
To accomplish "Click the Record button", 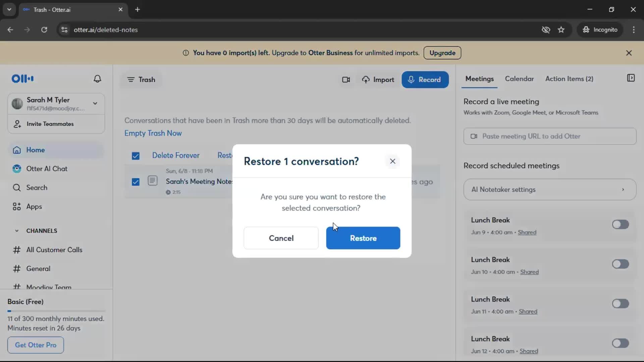I will 425,80.
